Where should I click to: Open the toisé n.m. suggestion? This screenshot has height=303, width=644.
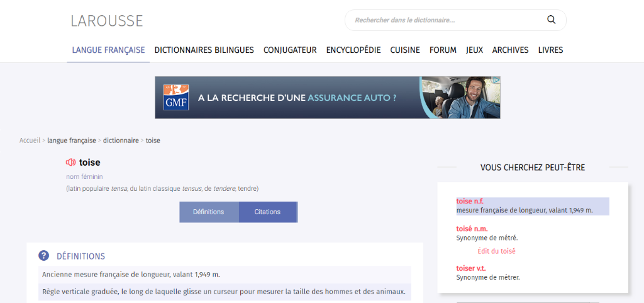[472, 229]
